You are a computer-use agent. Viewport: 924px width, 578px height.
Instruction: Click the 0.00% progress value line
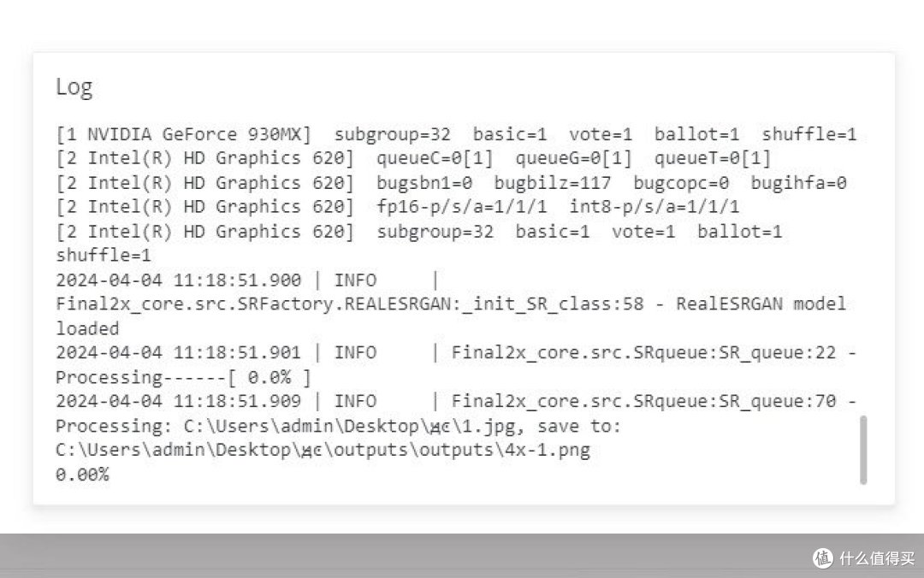coord(82,475)
